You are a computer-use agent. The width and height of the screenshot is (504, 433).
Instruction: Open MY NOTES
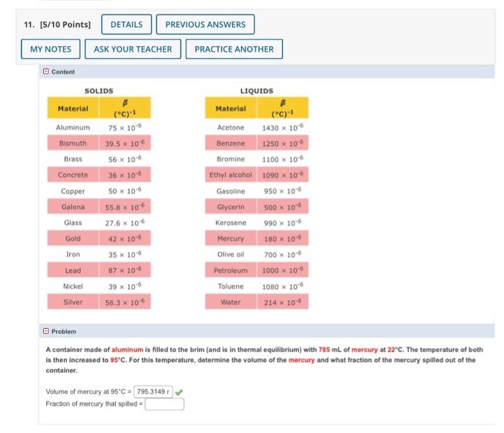51,49
